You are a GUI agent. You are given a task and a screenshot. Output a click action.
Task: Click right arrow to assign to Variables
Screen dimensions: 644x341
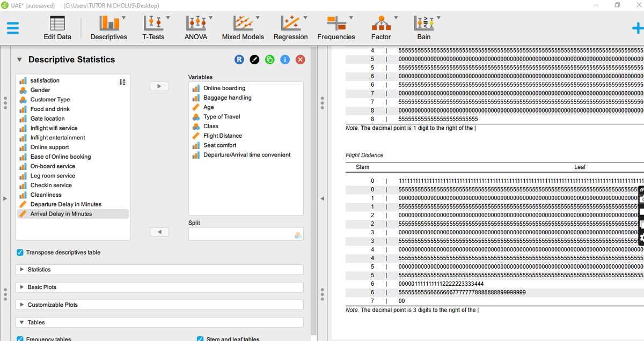(159, 86)
